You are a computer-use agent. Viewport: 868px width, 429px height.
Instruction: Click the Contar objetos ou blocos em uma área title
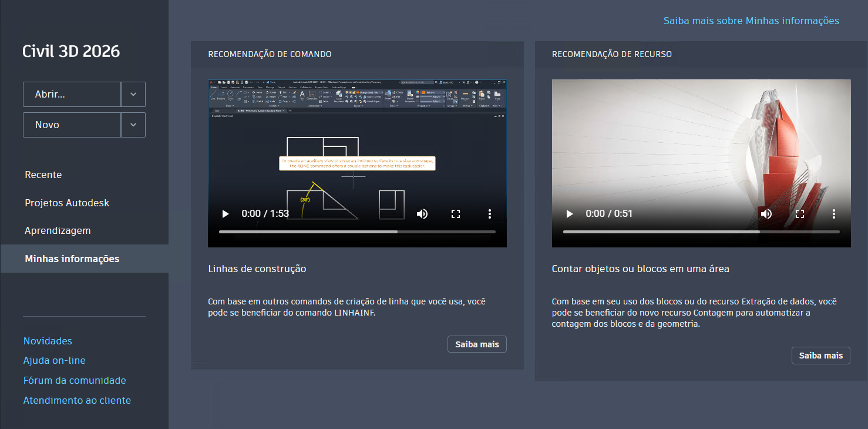(x=641, y=269)
